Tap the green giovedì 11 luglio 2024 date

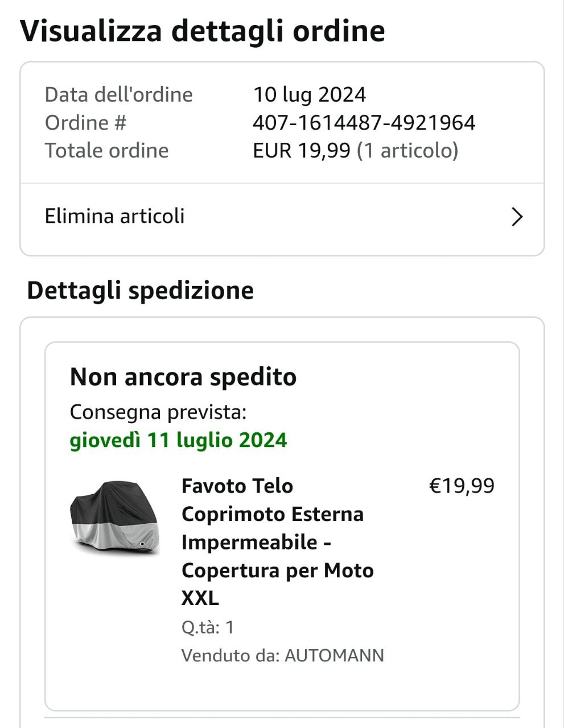pyautogui.click(x=178, y=440)
